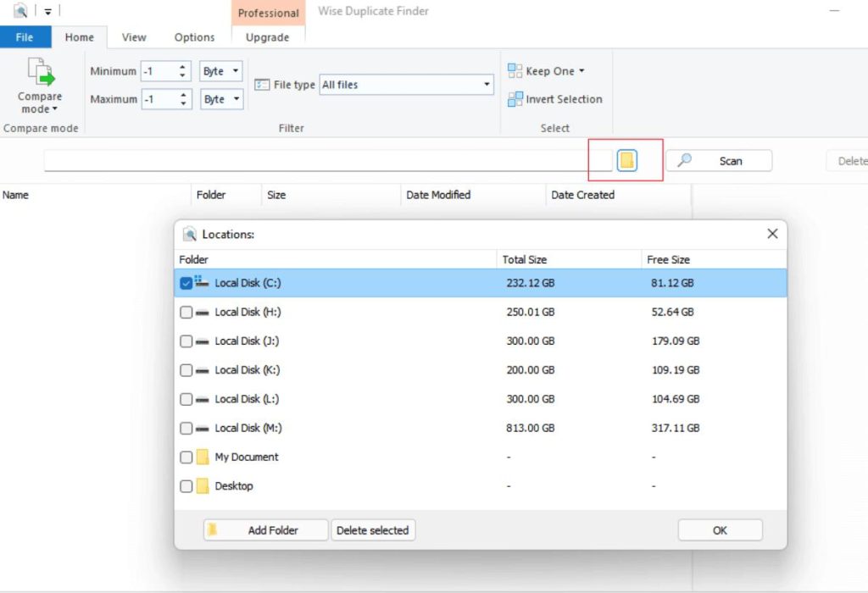Check the Local Disk (J:) checkbox
The height and width of the screenshot is (593, 868).
click(x=186, y=341)
